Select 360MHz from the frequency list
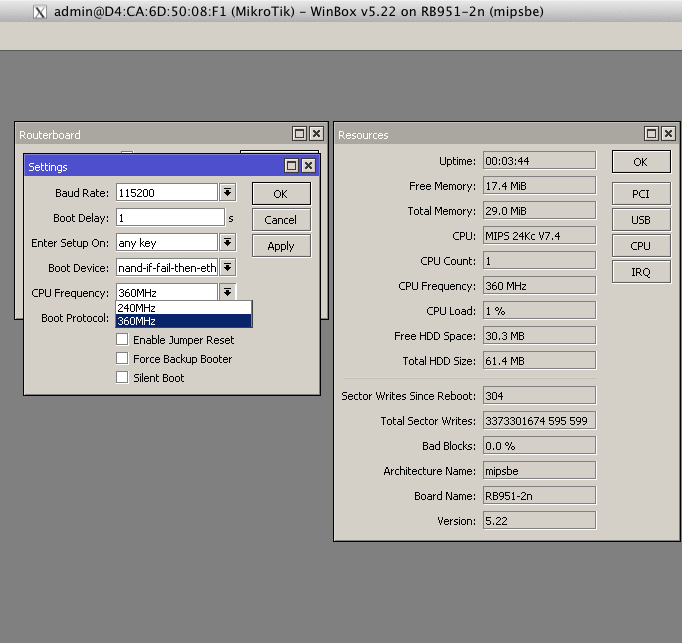This screenshot has height=643, width=682. tap(184, 321)
